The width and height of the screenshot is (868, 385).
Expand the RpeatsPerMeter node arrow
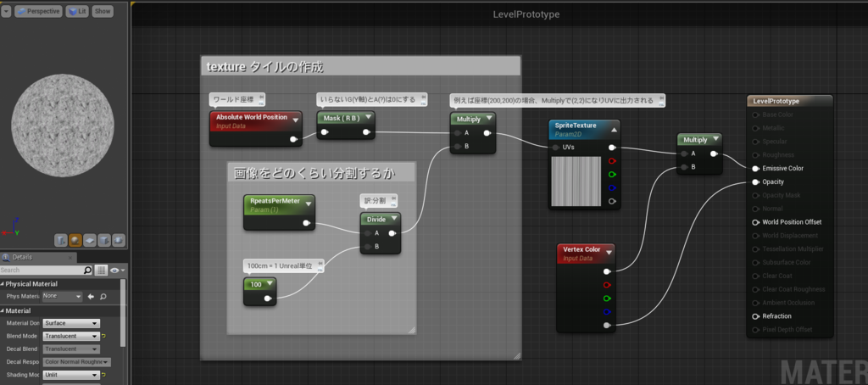coord(309,204)
